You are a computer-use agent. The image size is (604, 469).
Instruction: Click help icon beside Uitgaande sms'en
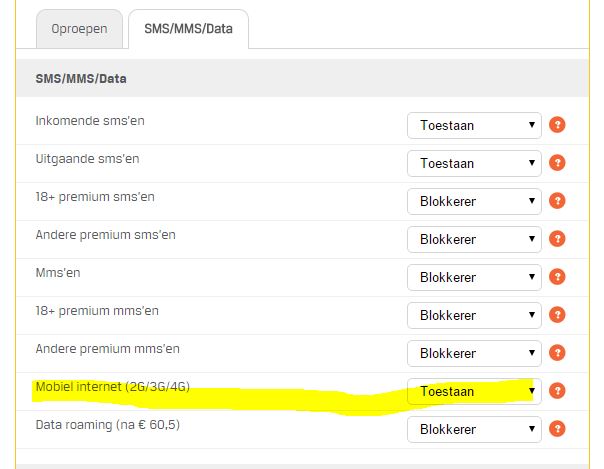click(x=557, y=163)
